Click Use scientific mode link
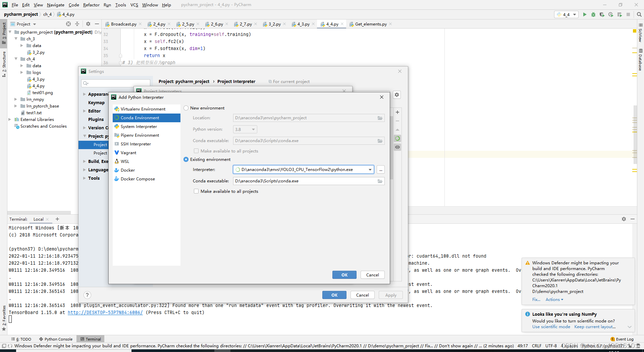Viewport: 644px width, 352px height. 551,327
